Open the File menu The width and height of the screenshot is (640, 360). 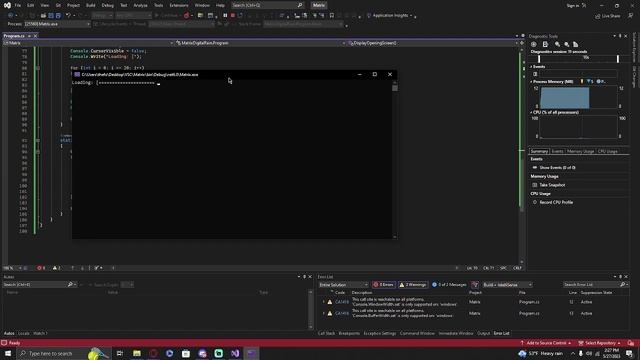18,5
